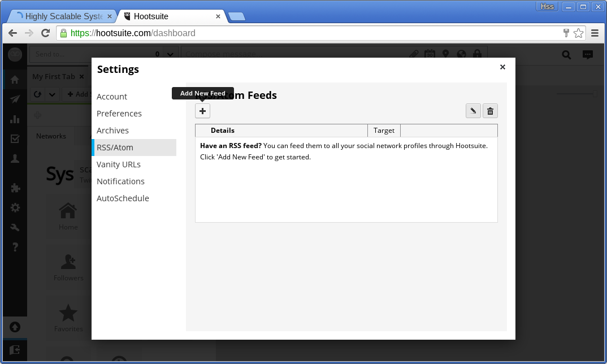Open the Contacts person icon
The height and width of the screenshot is (364, 607).
tap(15, 158)
